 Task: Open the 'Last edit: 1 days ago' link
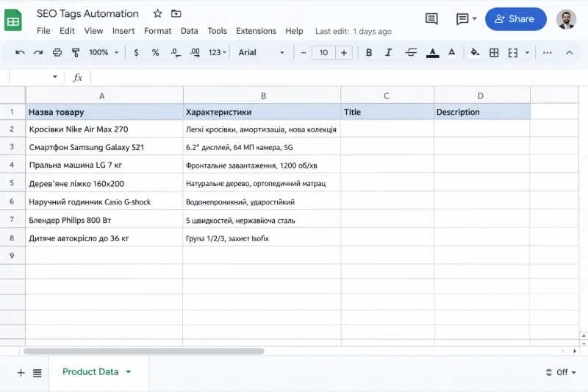coord(353,32)
